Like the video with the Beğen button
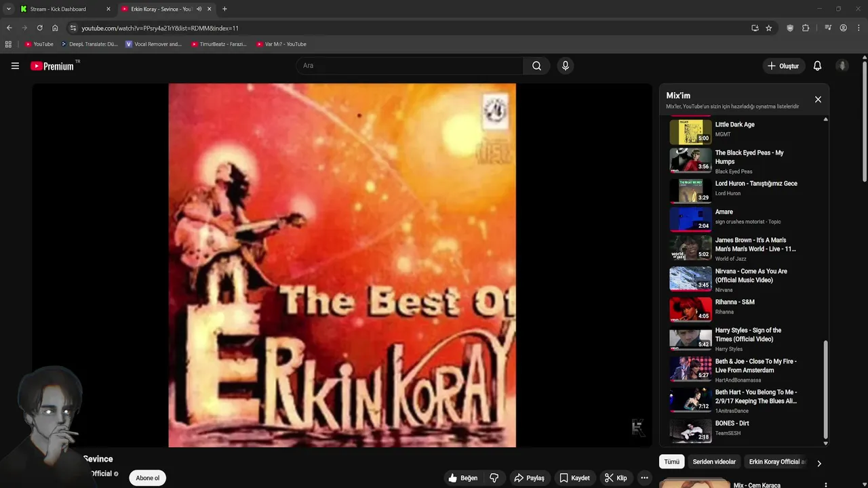The image size is (868, 488). click(x=463, y=478)
